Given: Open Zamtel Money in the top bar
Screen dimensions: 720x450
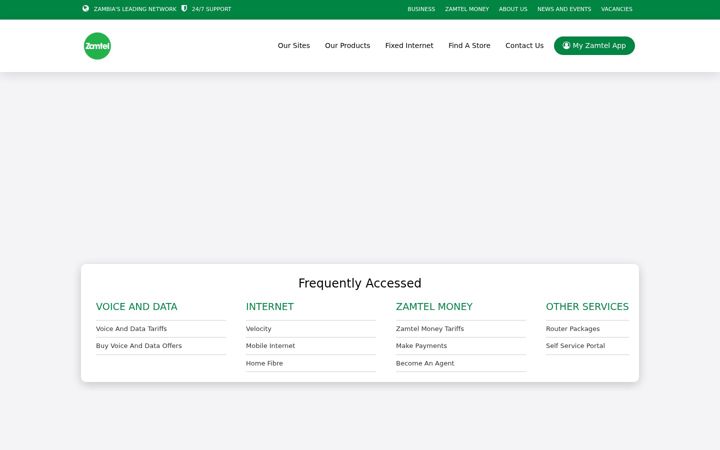Looking at the screenshot, I should (x=467, y=9).
